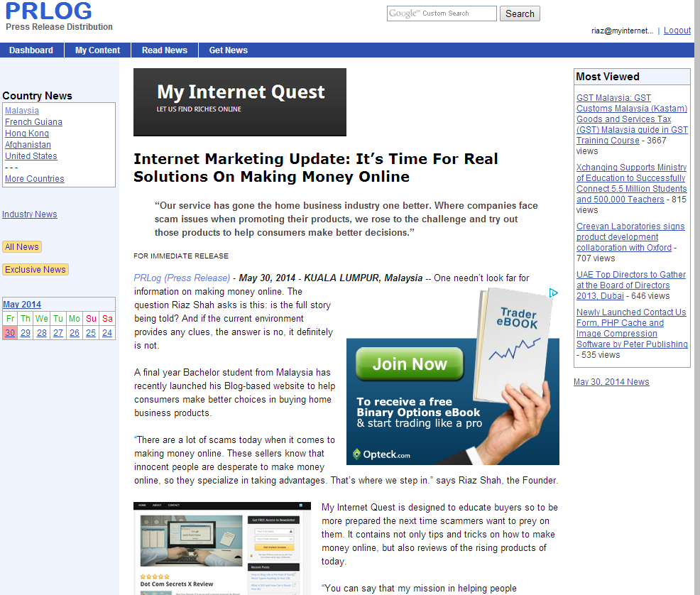The height and width of the screenshot is (595, 700).
Task: Click the Binary Options eBook ad text
Action: click(418, 412)
